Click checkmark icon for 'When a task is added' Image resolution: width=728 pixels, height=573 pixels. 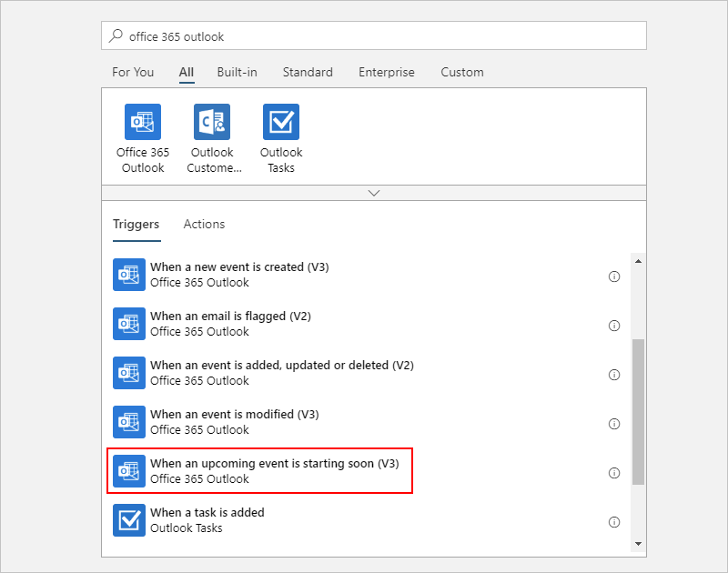coord(129,520)
